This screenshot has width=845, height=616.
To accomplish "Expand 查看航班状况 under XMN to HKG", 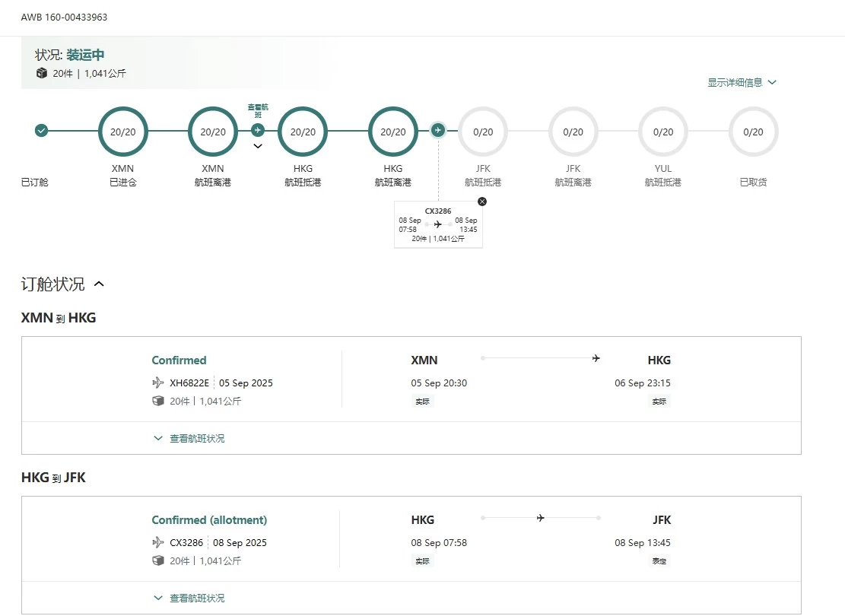I will point(189,438).
